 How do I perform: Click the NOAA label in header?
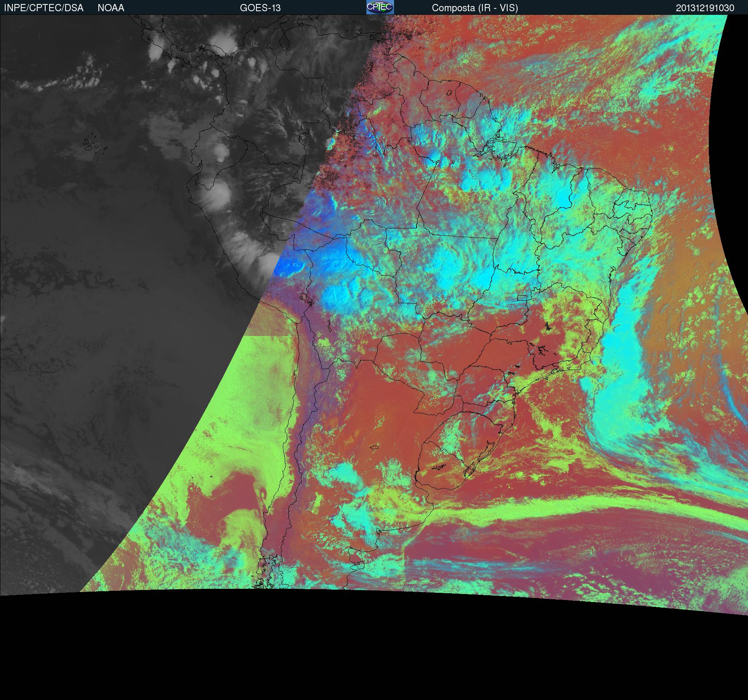tap(111, 8)
